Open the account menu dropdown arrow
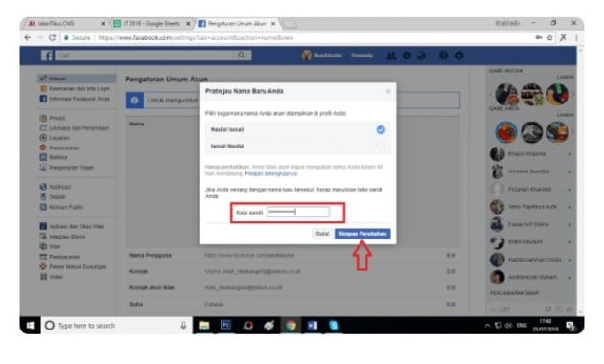The height and width of the screenshot is (364, 604). tap(459, 56)
